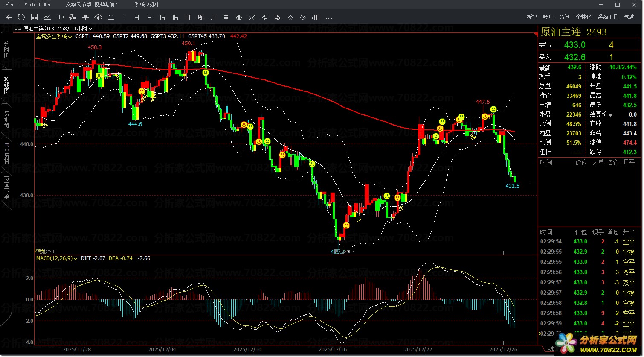Switch to the 分时图 side tab
The width and height of the screenshot is (644, 357).
point(6,50)
